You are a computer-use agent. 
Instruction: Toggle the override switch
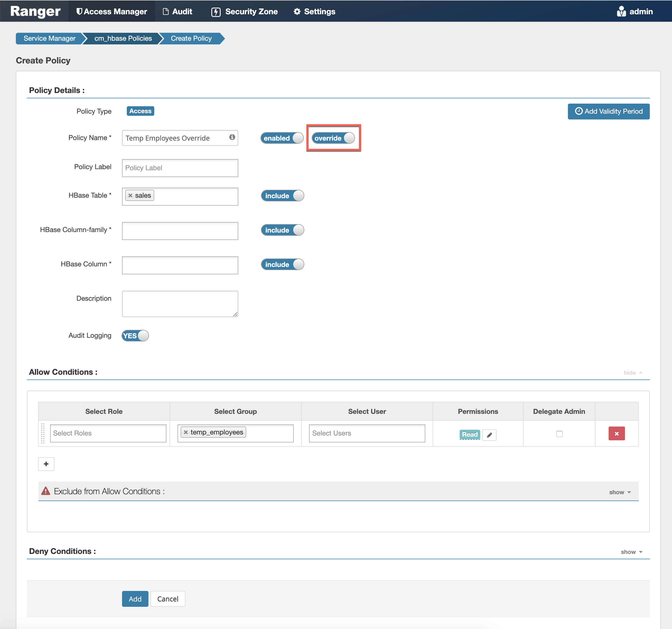click(x=333, y=138)
